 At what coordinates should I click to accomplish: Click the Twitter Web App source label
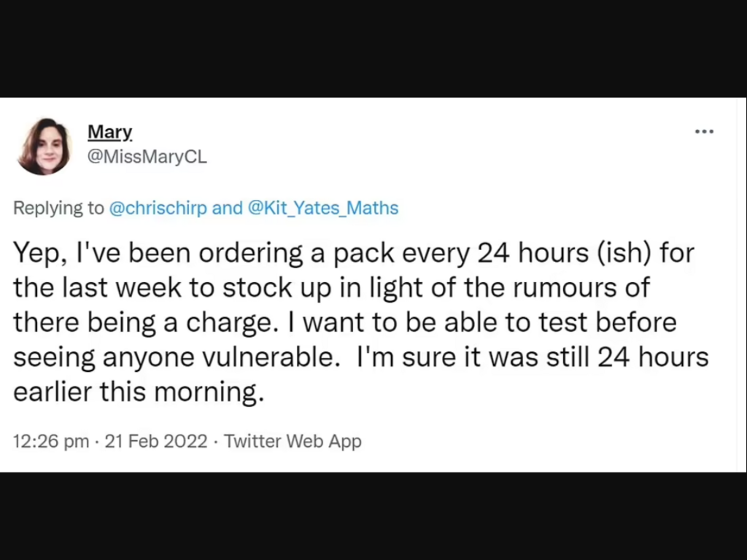[x=293, y=441]
